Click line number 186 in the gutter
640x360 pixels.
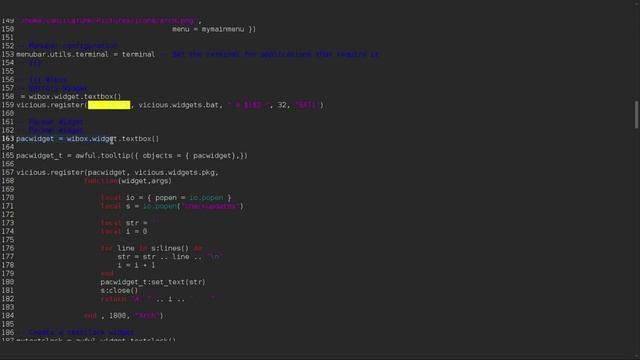pos(8,333)
